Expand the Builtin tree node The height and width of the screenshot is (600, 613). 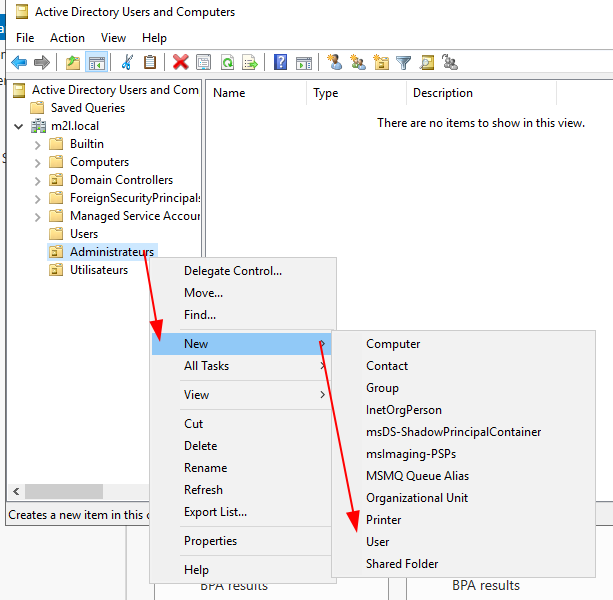[37, 145]
